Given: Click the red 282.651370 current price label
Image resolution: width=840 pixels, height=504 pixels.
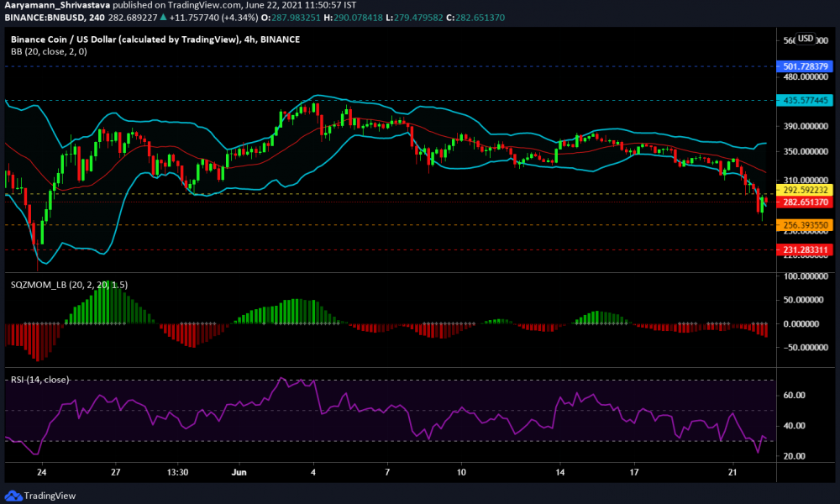Looking at the screenshot, I should coord(805,202).
